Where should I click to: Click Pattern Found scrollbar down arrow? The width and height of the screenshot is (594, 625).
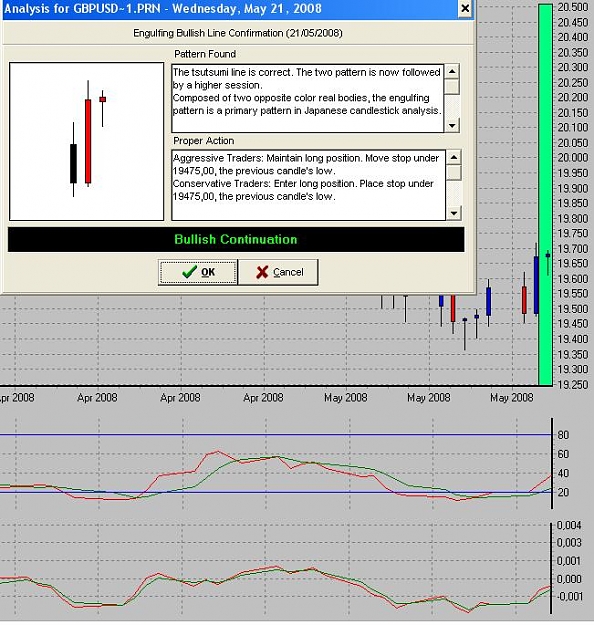452,126
